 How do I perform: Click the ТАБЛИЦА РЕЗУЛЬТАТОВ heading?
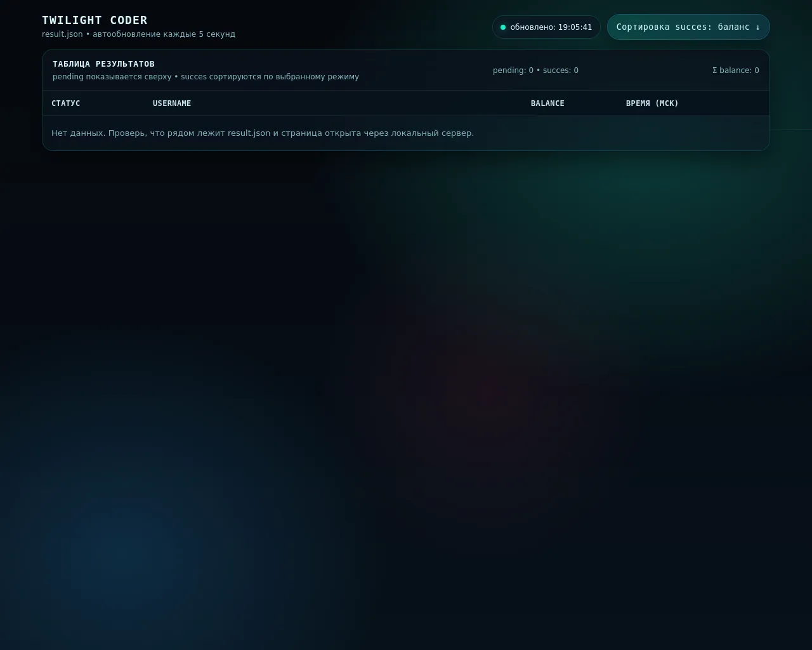click(x=103, y=64)
